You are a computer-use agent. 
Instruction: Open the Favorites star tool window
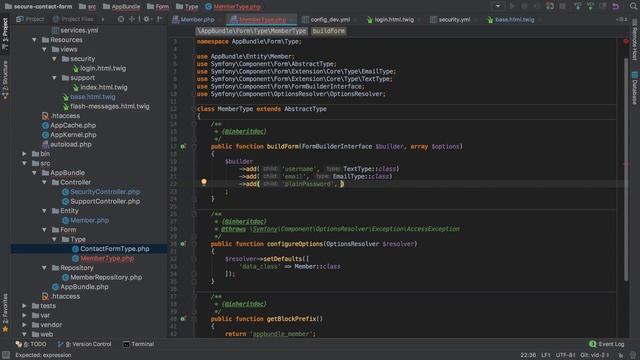pos(5,312)
